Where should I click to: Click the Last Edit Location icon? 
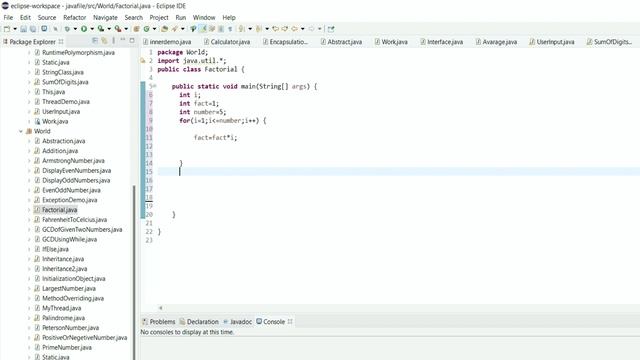(276, 29)
